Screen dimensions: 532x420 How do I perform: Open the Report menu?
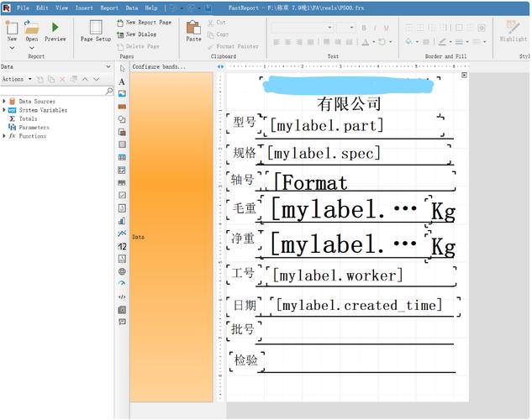[x=109, y=8]
